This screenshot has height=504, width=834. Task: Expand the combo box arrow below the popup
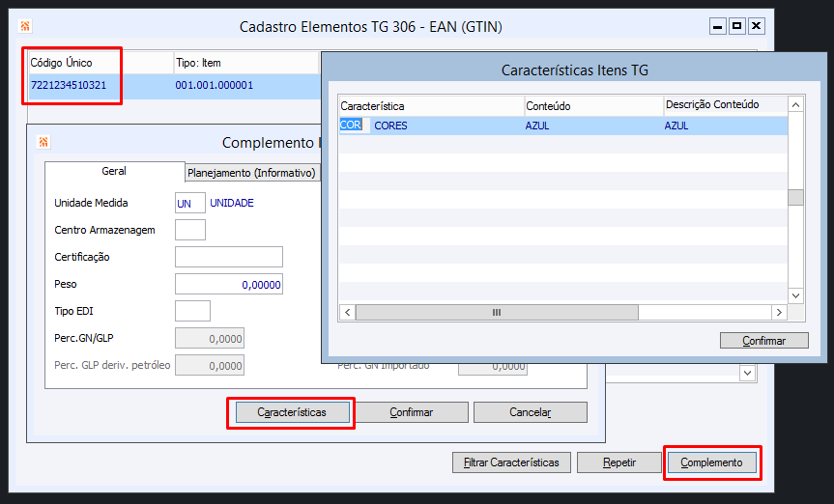coord(747,373)
